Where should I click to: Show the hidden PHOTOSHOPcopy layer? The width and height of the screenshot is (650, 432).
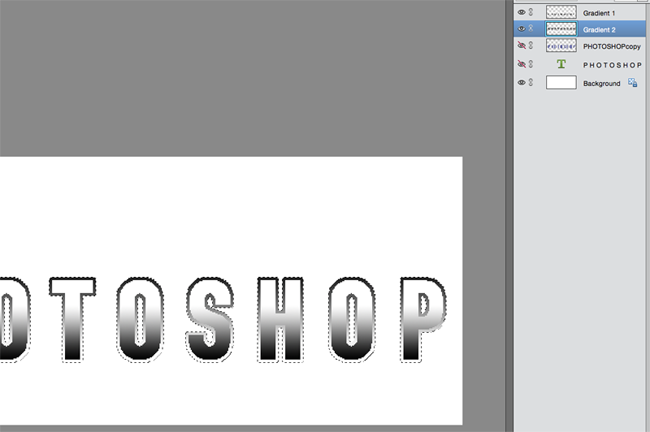[521, 45]
